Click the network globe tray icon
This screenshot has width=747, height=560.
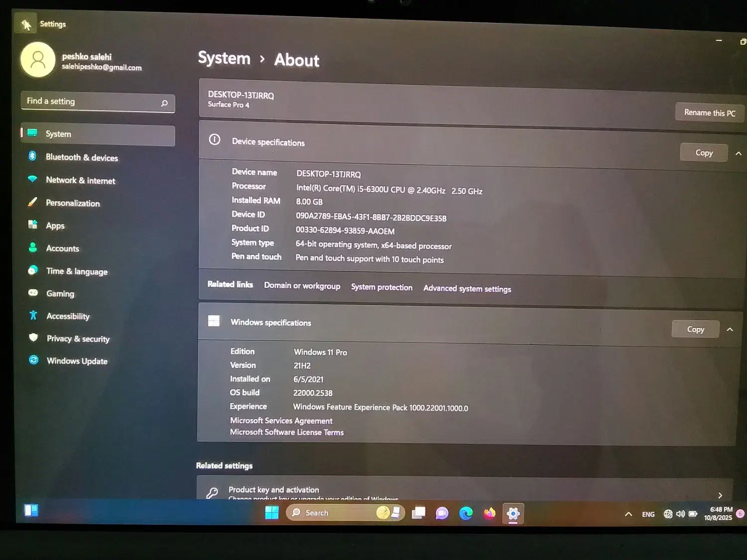[668, 514]
